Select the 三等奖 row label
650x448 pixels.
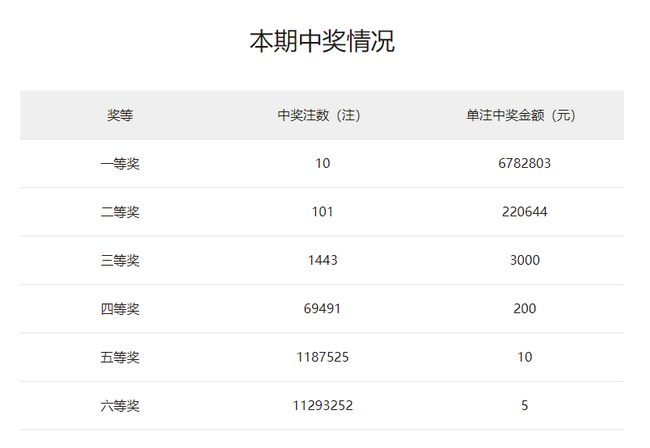point(120,260)
